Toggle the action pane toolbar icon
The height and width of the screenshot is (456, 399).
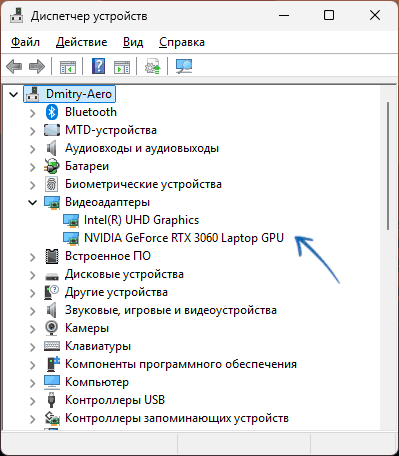coord(122,66)
